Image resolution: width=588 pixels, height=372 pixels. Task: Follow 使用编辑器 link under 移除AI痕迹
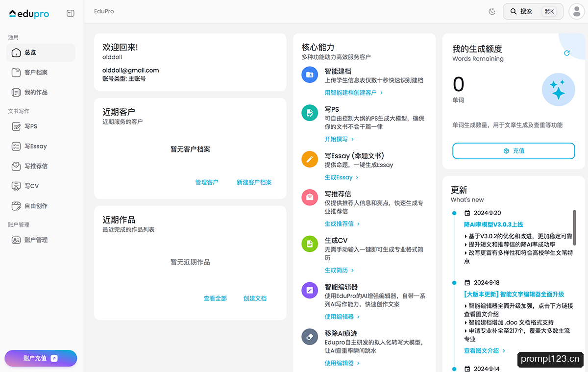342,363
